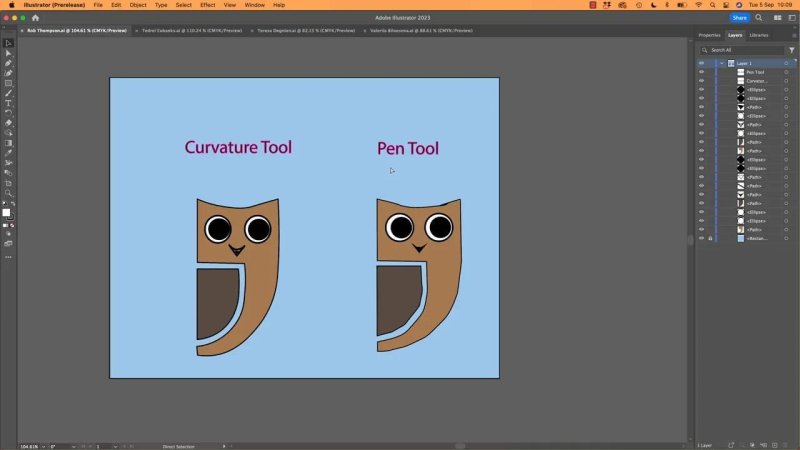Collapse Layer 1 disclosure arrow
Image resolution: width=800 pixels, height=450 pixels.
click(x=721, y=63)
